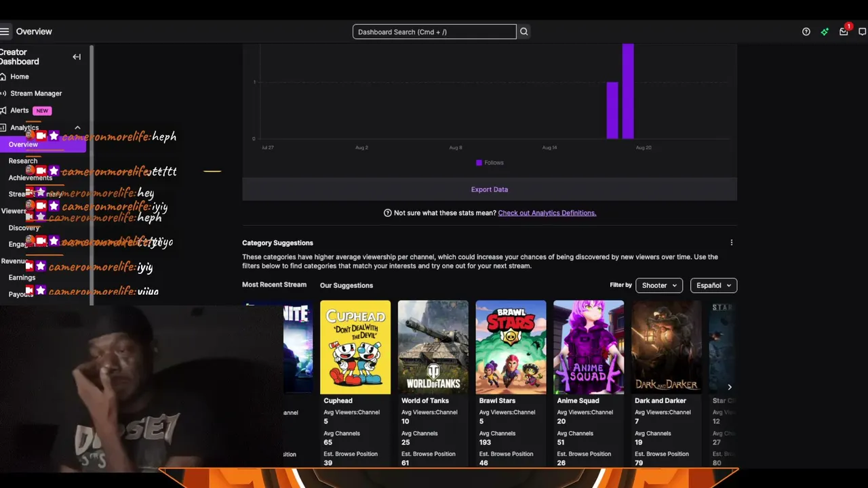Show next category suggestions with the right arrow
The image size is (868, 488).
(x=730, y=387)
